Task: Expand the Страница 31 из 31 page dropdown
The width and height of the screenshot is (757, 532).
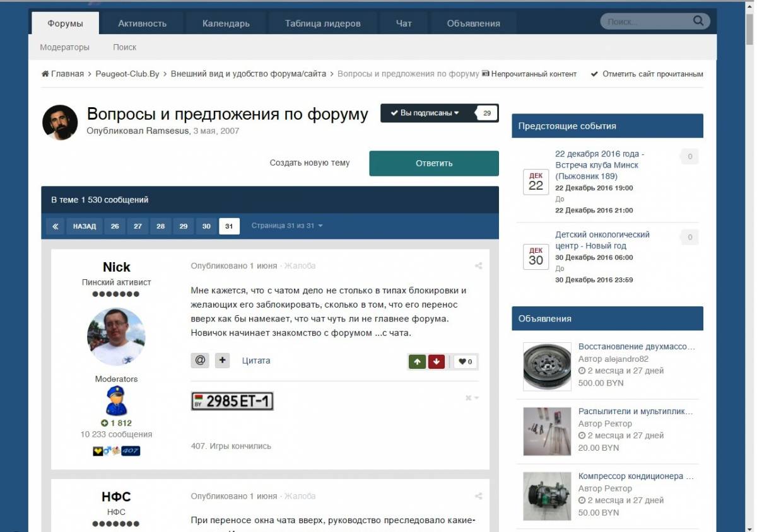Action: (287, 226)
